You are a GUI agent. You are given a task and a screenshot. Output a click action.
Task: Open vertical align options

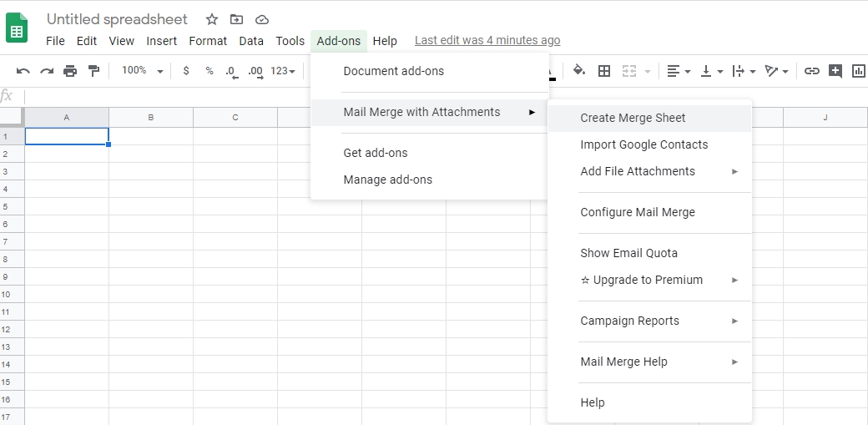[711, 71]
